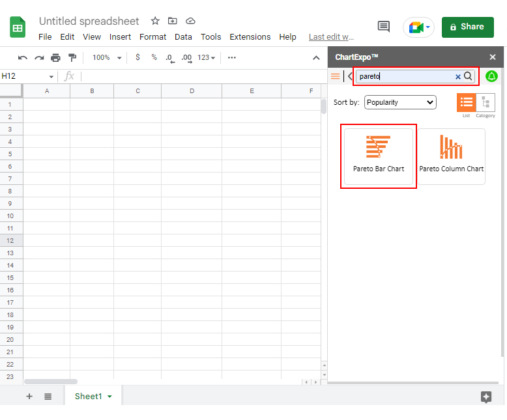The image size is (507, 420).
Task: Open the Last edit history link
Action: point(331,37)
